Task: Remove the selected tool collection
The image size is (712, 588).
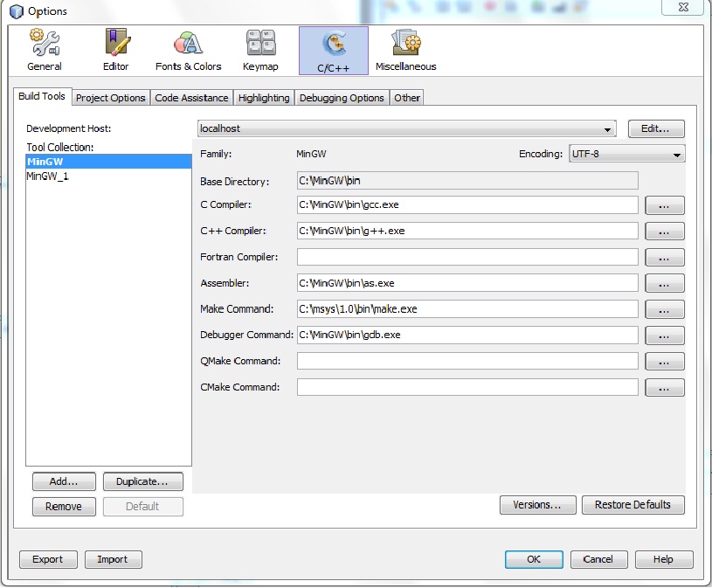Action: point(64,507)
